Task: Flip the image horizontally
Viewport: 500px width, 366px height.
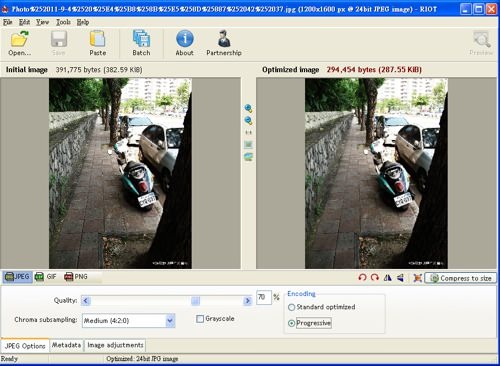Action: pyautogui.click(x=388, y=277)
